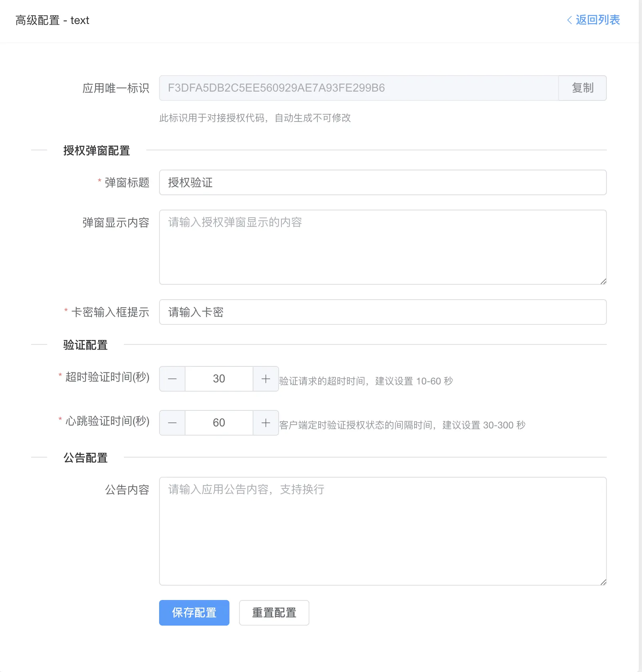Open the 返回列表 link

click(597, 20)
